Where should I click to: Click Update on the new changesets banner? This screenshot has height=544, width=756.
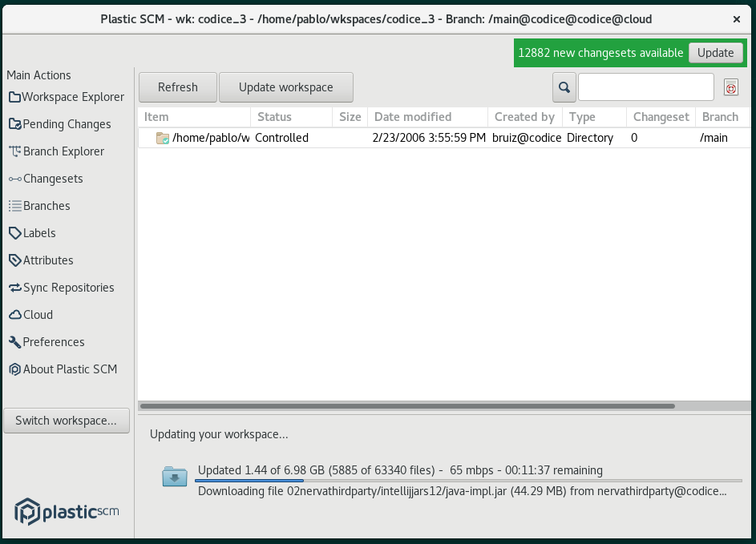point(716,52)
